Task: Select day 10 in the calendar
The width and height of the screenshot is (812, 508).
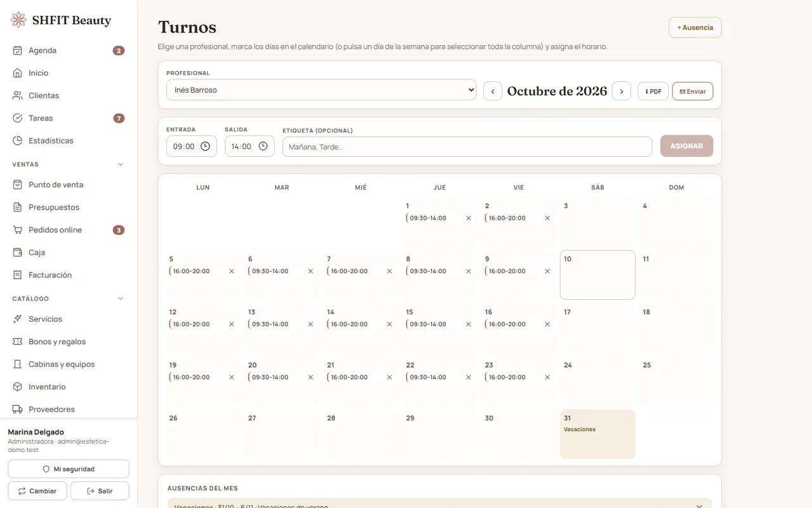Action: 598,275
